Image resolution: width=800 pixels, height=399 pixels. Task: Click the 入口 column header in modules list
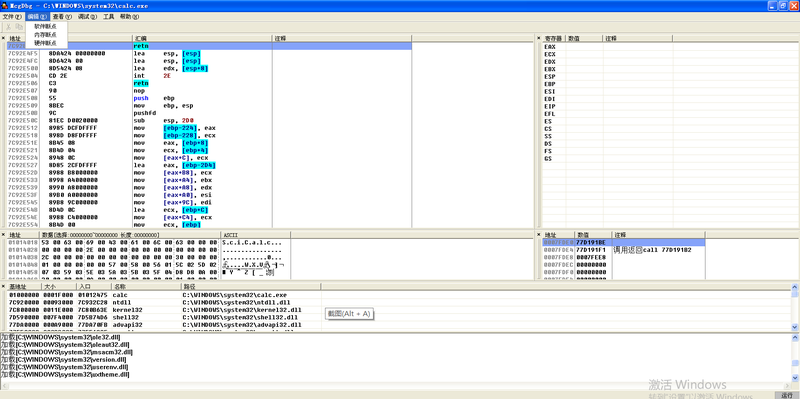point(93,287)
